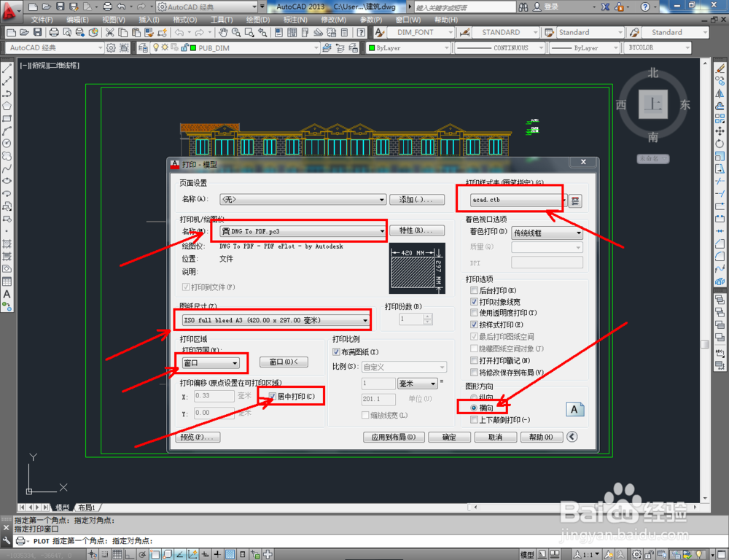Enable 后台打印 background plot checkbox

pyautogui.click(x=474, y=290)
